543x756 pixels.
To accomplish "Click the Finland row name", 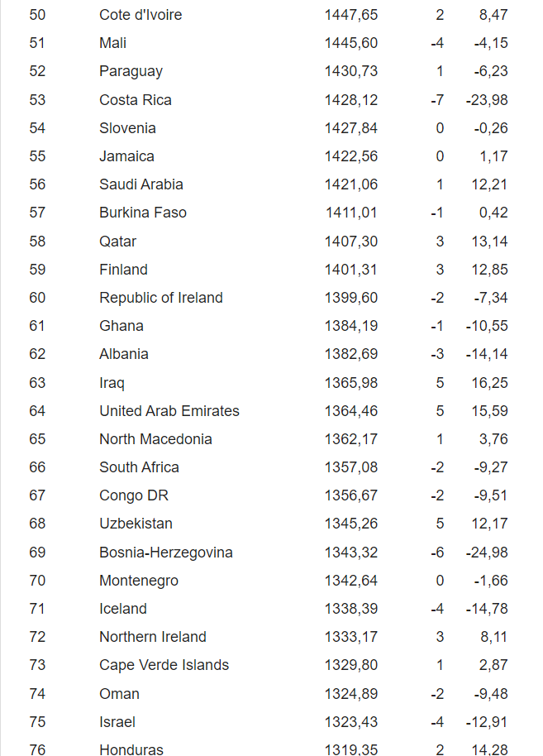I will point(123,270).
